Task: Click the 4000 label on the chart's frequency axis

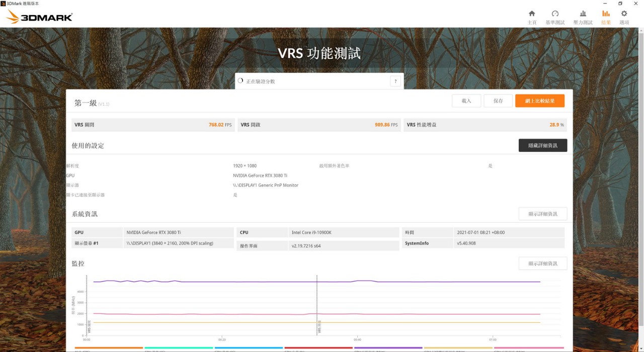Action: point(80,292)
